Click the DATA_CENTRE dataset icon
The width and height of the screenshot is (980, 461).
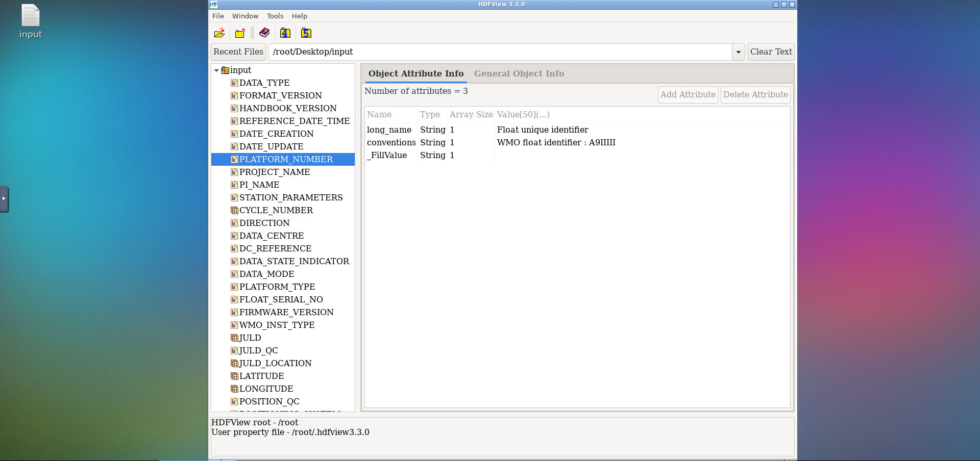[x=234, y=236]
